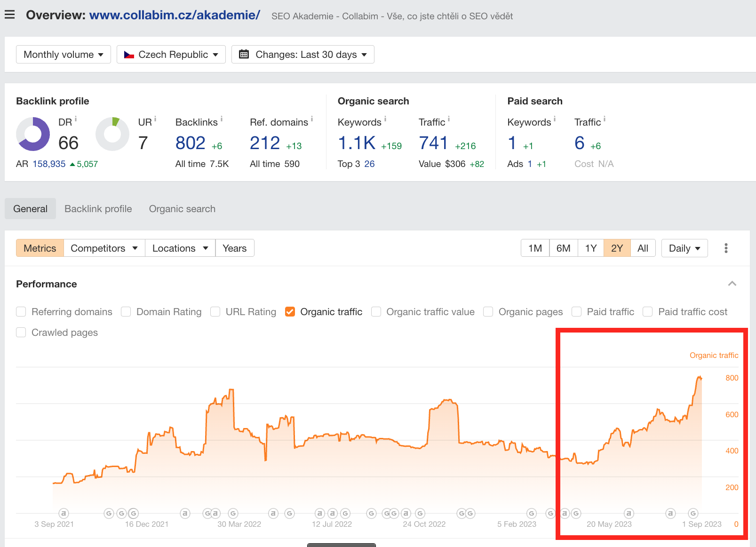Image resolution: width=756 pixels, height=547 pixels.
Task: Uncheck the Organic traffic checkbox
Action: [x=290, y=312]
